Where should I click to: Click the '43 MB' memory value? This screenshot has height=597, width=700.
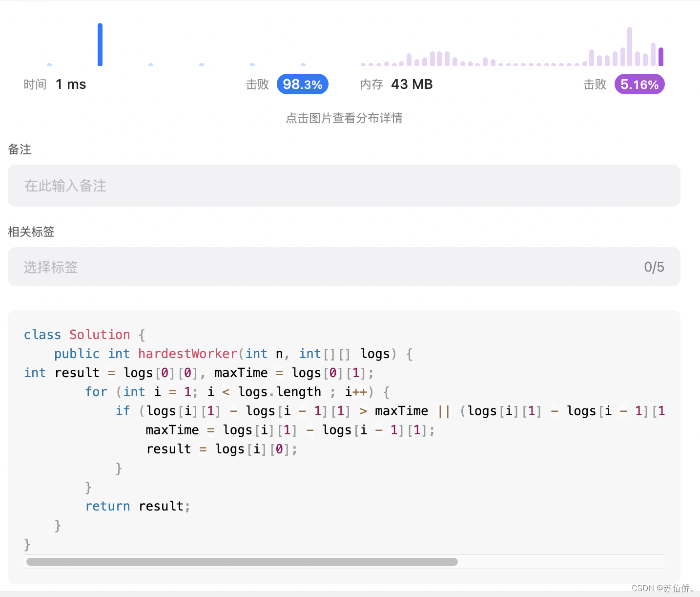412,85
